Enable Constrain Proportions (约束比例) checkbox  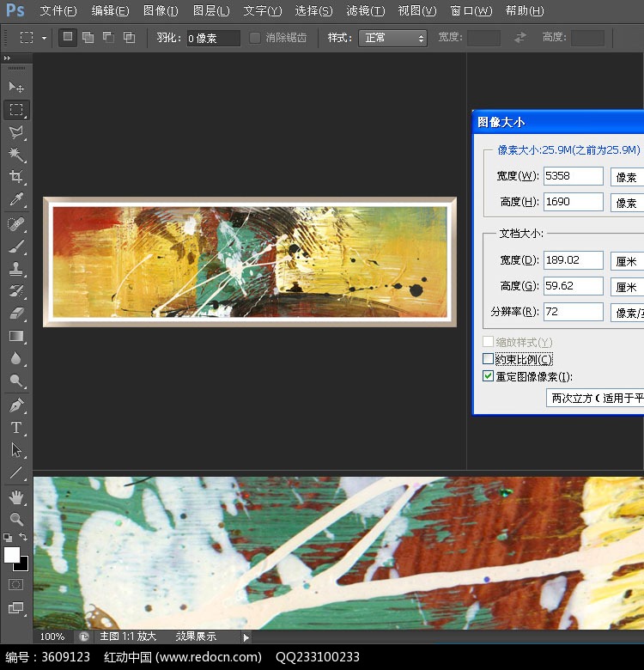(x=488, y=358)
